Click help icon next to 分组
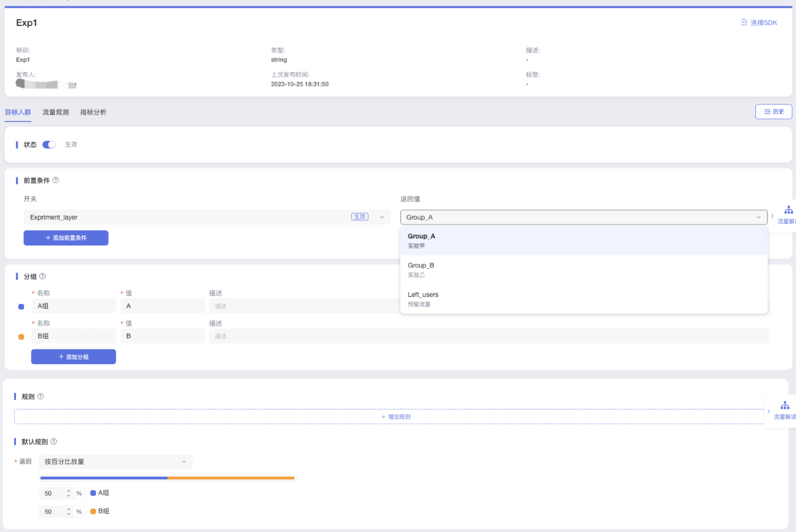 tap(42, 276)
